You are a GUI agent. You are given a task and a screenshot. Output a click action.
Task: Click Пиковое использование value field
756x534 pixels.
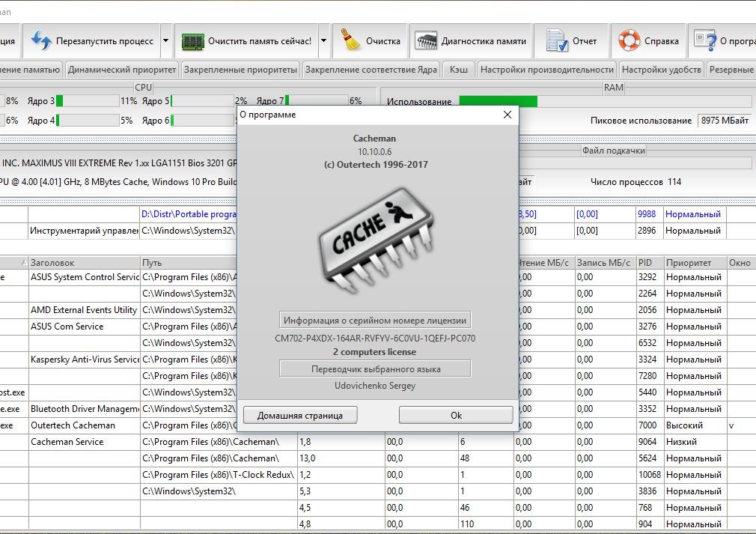(x=724, y=120)
